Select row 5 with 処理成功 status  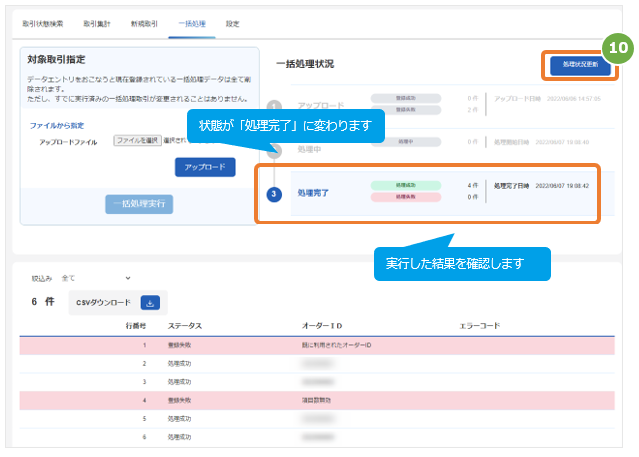click(317, 419)
